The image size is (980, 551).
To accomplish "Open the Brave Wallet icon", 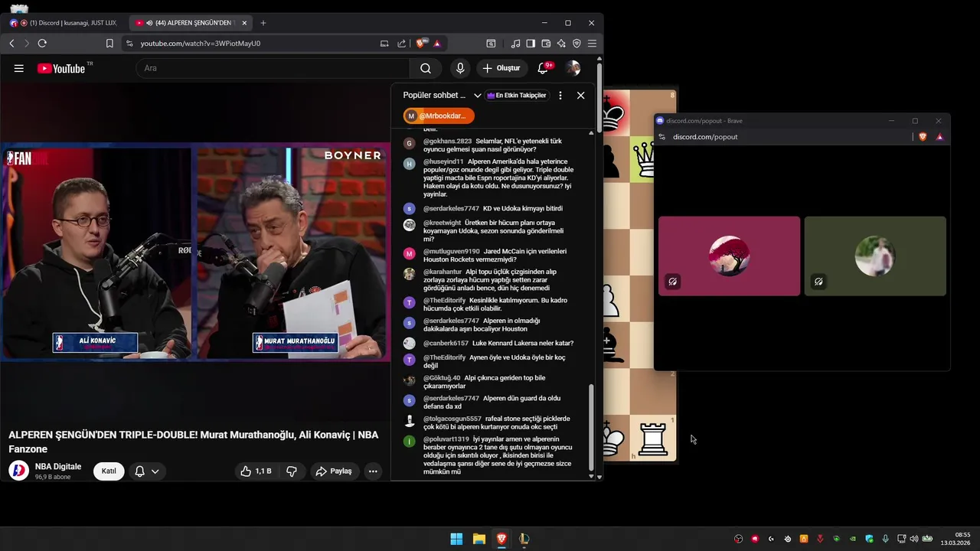I will pos(546,44).
